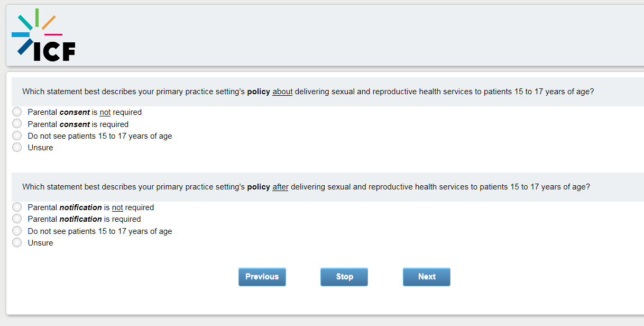Click the ICF logo in header

pos(43,35)
